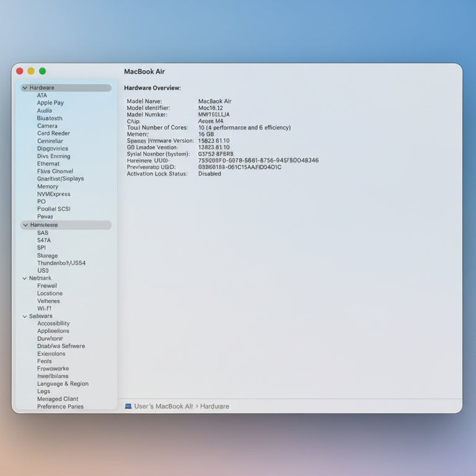Select Poollal SCSI in the sidebar
The height and width of the screenshot is (476, 476).
point(54,209)
